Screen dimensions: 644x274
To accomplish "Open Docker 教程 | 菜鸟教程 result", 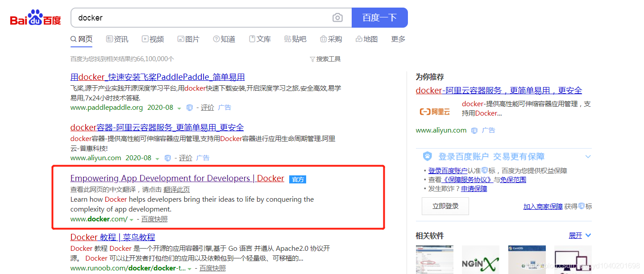I will [x=113, y=237].
